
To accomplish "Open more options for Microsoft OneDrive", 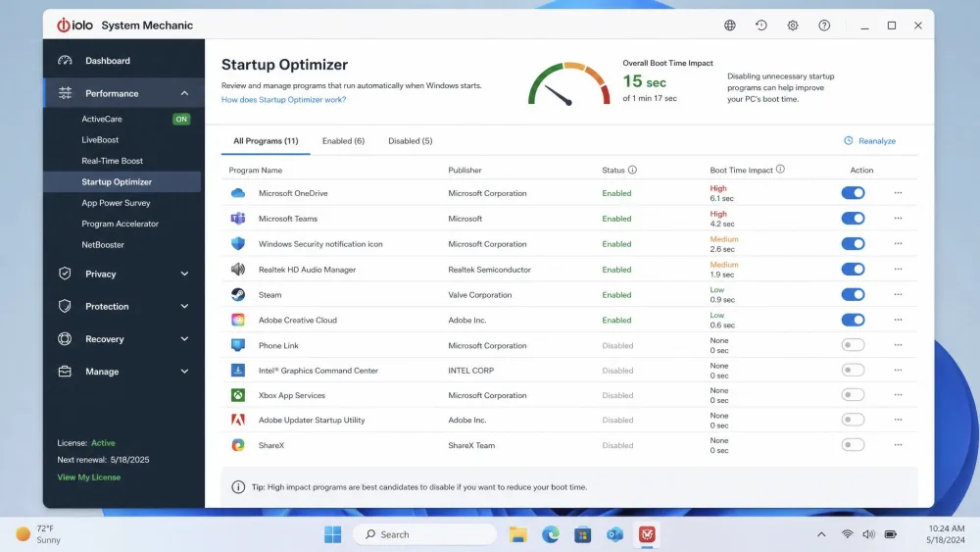I will pos(898,192).
